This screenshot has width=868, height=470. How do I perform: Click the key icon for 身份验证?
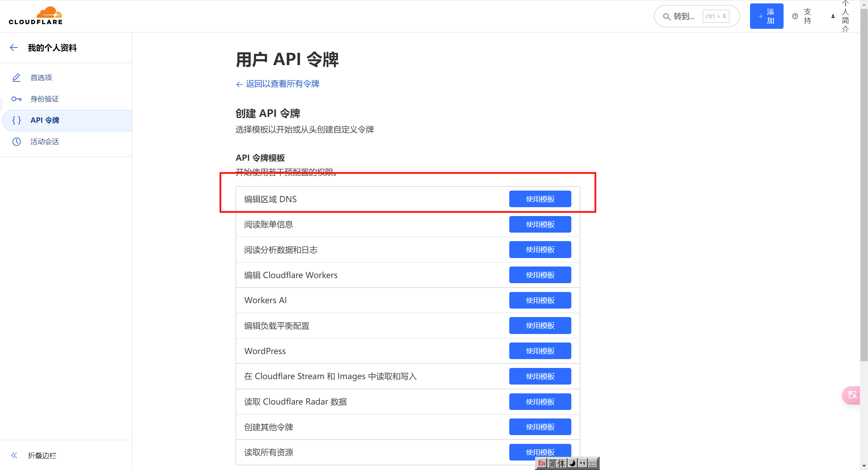point(16,99)
